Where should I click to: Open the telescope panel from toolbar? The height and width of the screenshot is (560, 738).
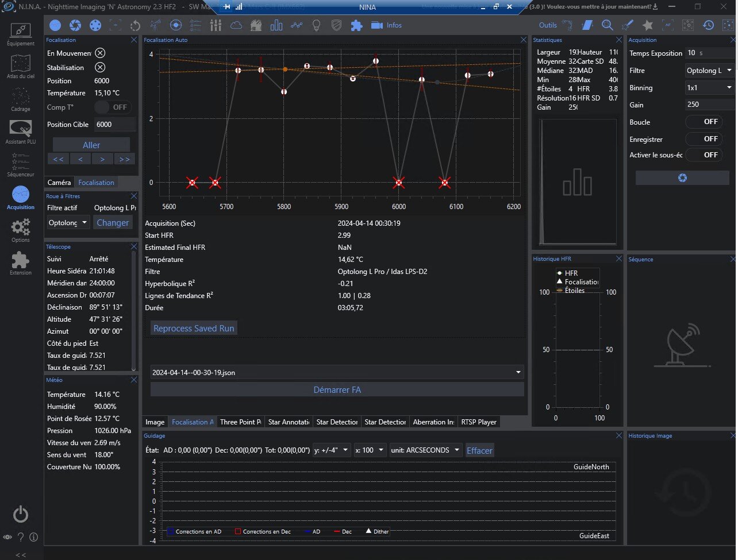tap(155, 25)
